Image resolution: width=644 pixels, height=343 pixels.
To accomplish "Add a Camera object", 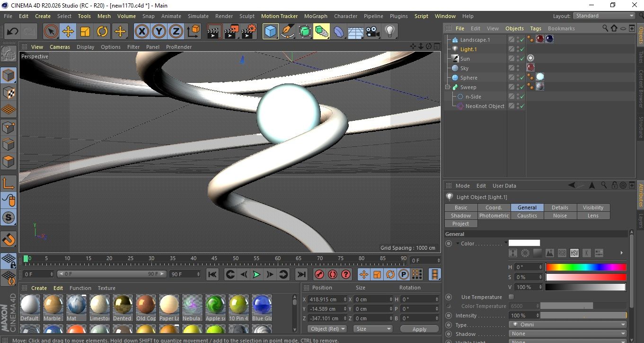I will [x=372, y=32].
